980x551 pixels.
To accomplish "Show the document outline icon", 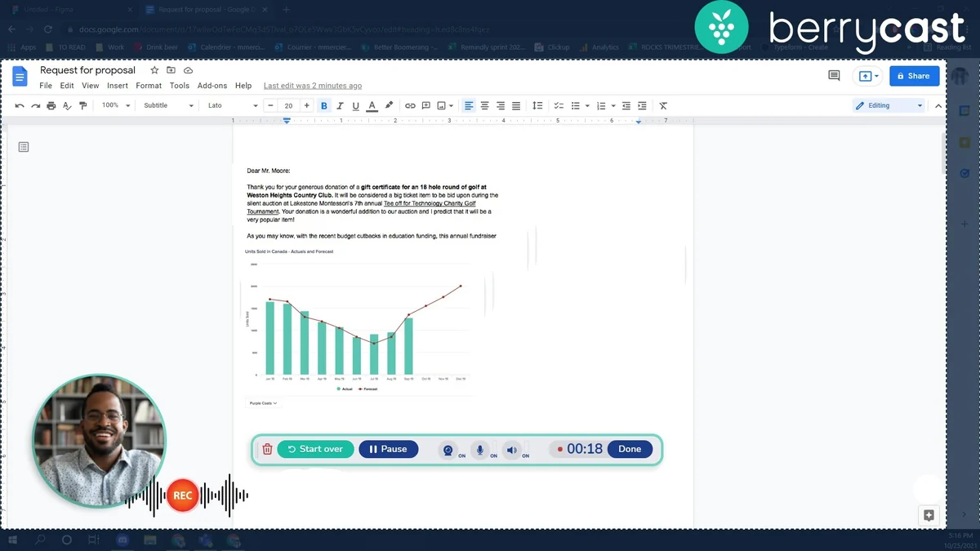I will (x=24, y=147).
